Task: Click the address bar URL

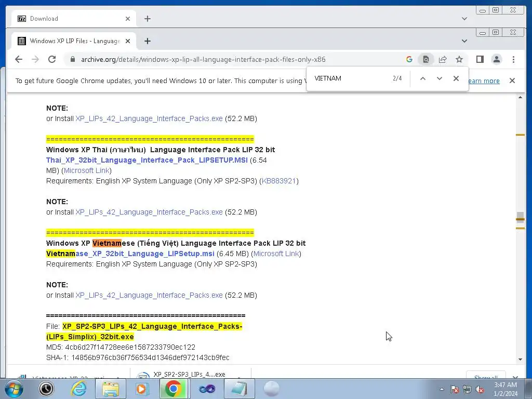Action: (203, 59)
